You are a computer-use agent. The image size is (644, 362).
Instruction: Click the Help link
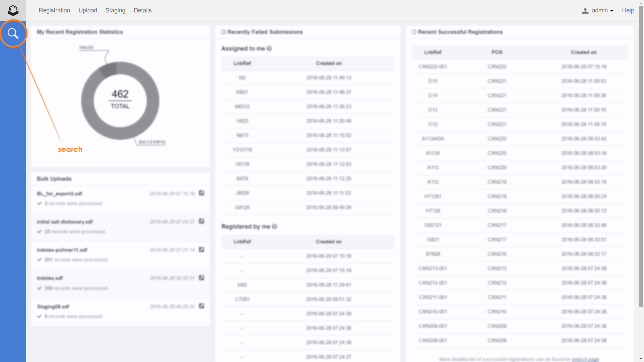(628, 10)
